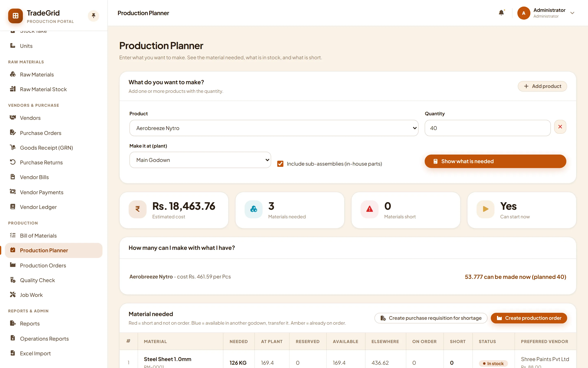Remove product row with red X

(560, 127)
